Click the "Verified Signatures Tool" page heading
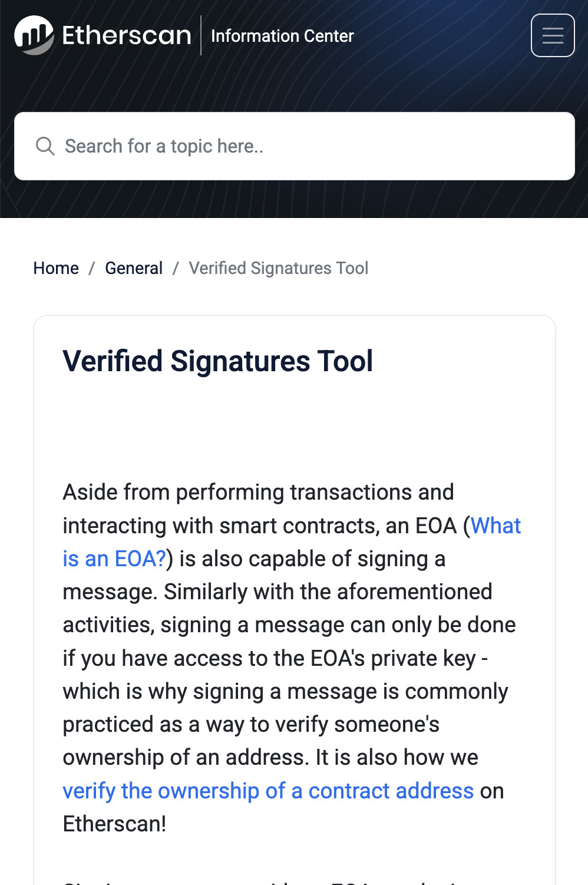This screenshot has width=588, height=885. coord(217,361)
